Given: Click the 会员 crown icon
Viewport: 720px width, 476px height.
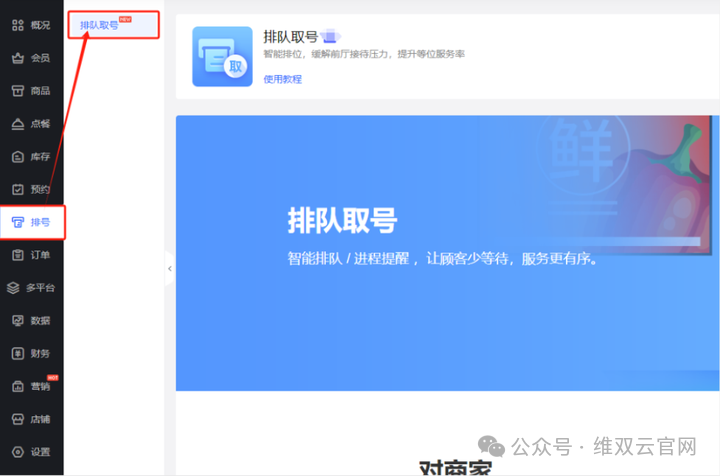Looking at the screenshot, I should pyautogui.click(x=17, y=58).
